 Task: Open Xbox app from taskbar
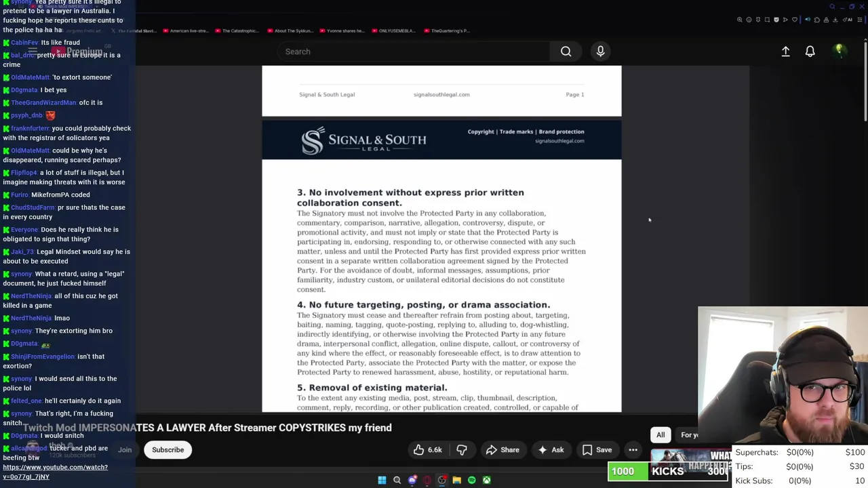pos(486,481)
